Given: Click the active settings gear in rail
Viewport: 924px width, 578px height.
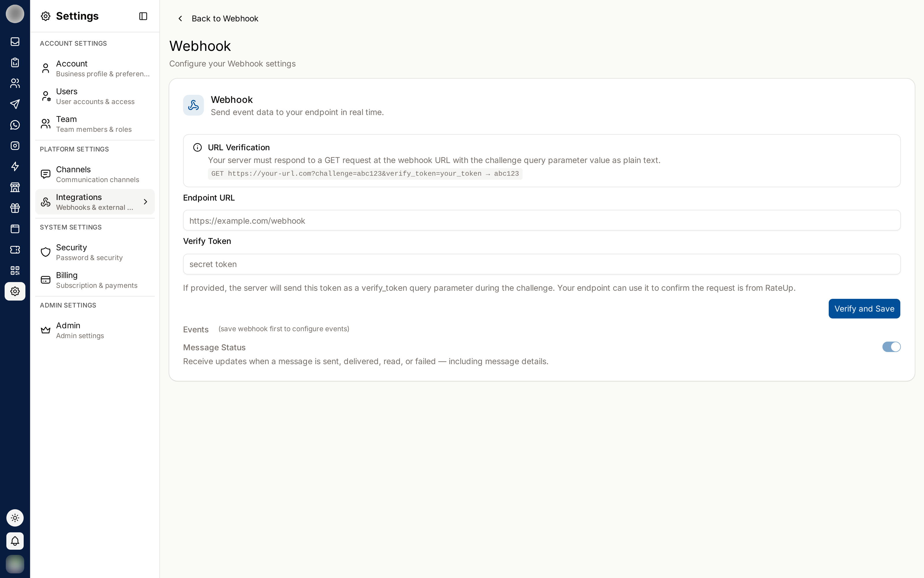Looking at the screenshot, I should [15, 291].
